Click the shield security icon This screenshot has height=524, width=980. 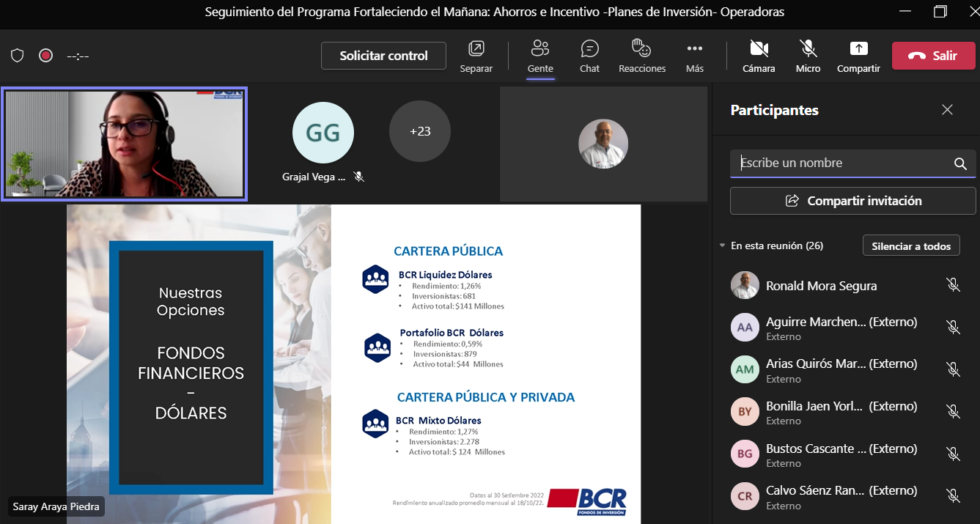18,56
